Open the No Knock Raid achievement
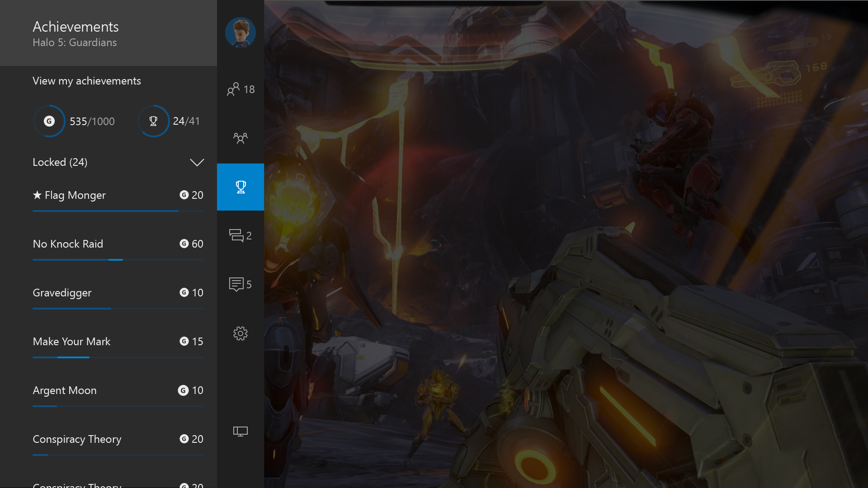 coord(68,244)
